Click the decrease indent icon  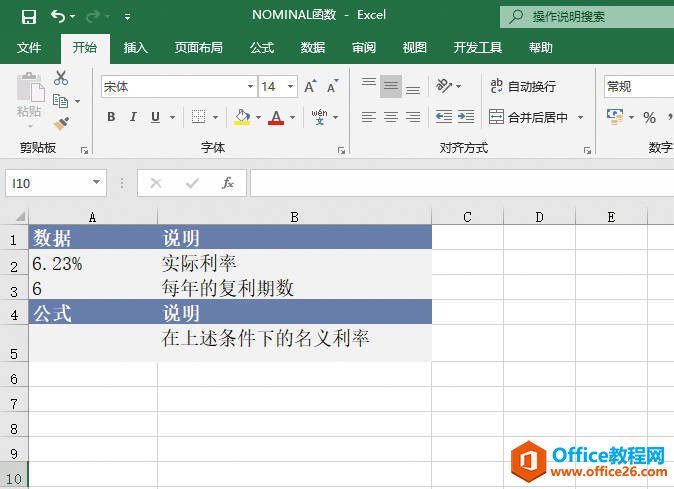[444, 117]
